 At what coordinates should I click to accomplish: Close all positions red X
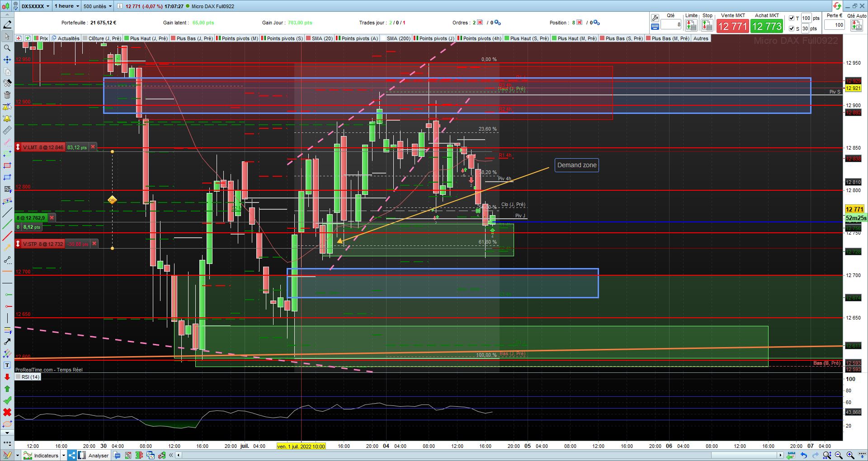pos(580,23)
